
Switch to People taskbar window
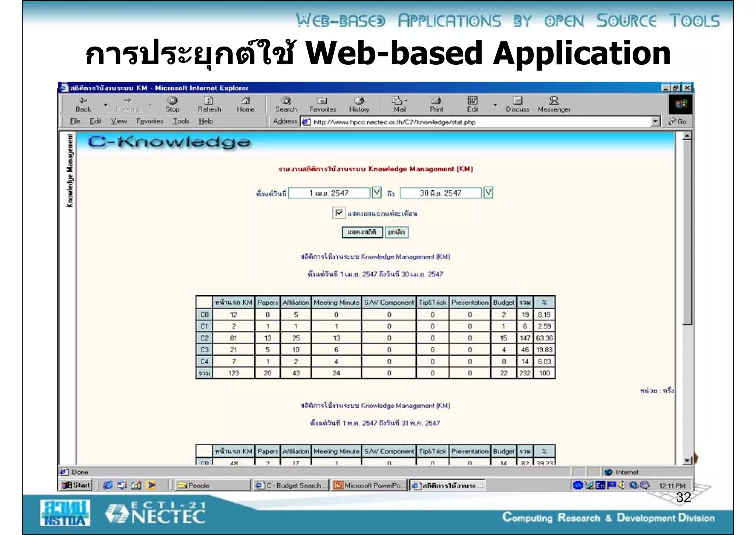tap(213, 485)
